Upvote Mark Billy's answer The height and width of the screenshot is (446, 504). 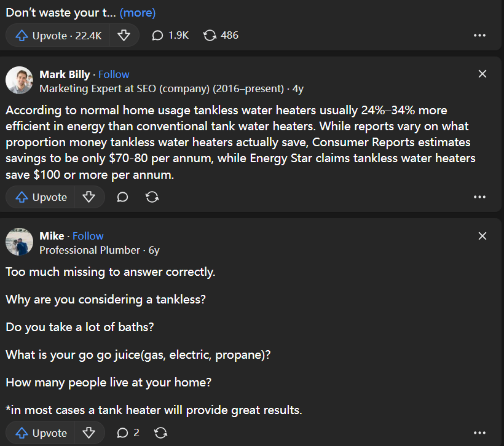point(41,197)
